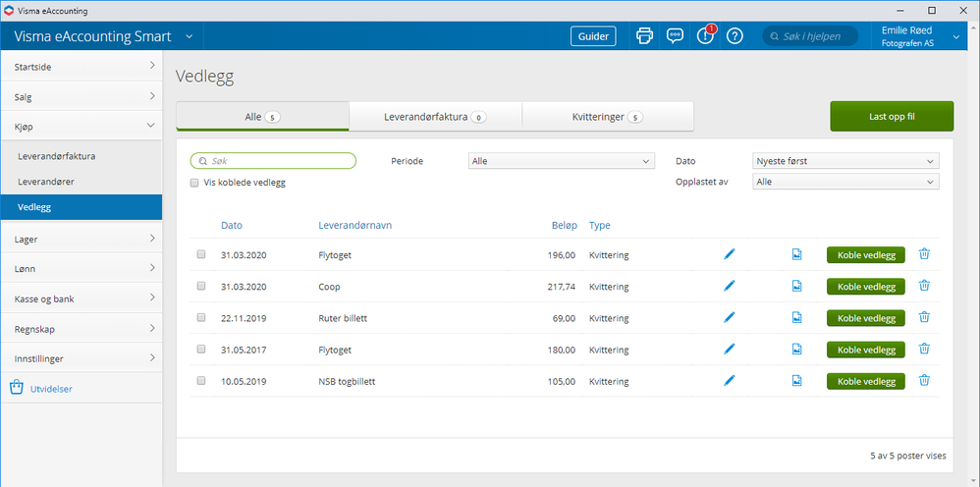The width and height of the screenshot is (980, 487).
Task: Click Koble vedlegg for Coop
Action: 866,287
